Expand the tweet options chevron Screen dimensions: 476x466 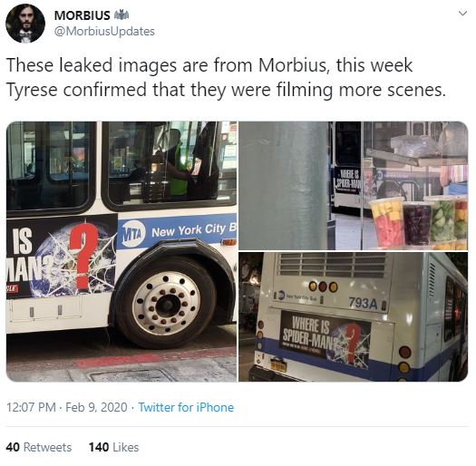click(x=462, y=14)
